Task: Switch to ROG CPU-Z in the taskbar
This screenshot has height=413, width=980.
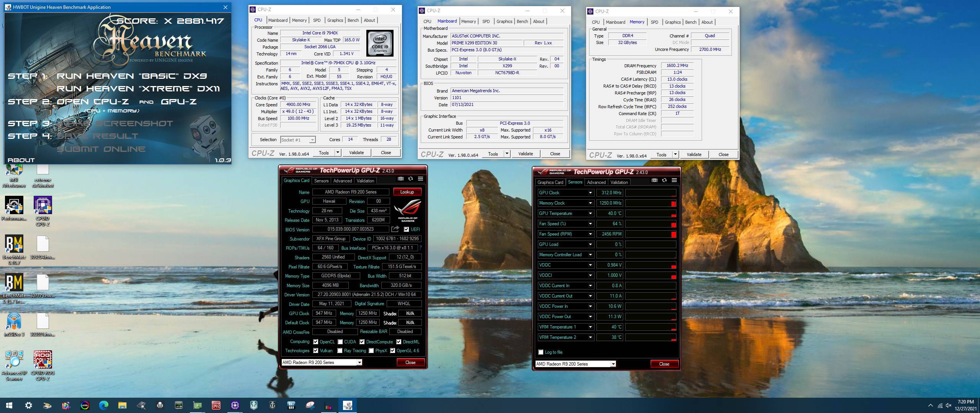Action: [x=216, y=405]
